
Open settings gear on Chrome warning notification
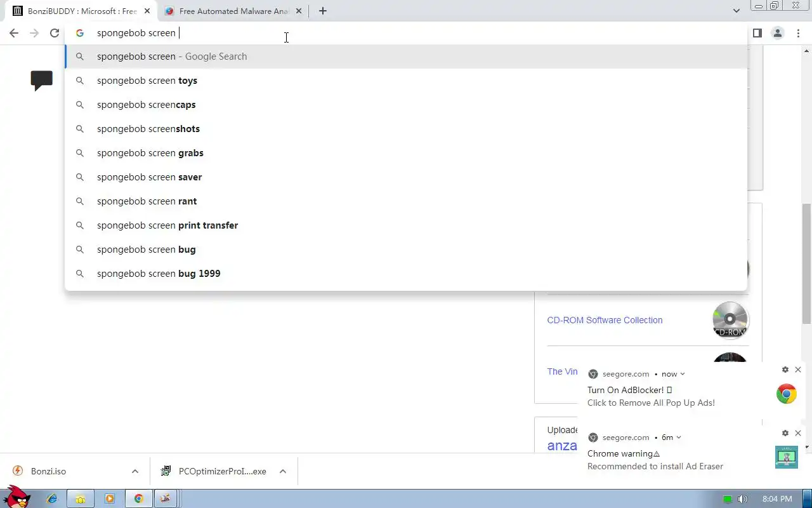click(785, 433)
